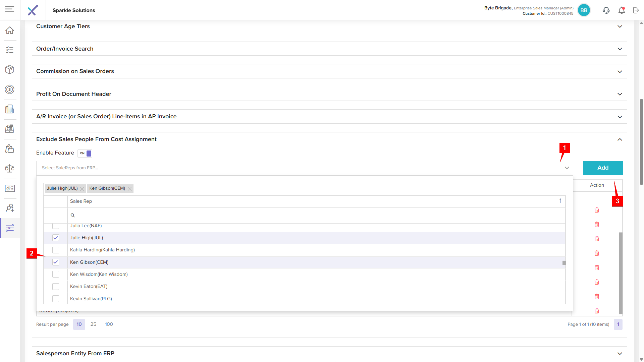Click the hamburger menu icon

pos(10,9)
